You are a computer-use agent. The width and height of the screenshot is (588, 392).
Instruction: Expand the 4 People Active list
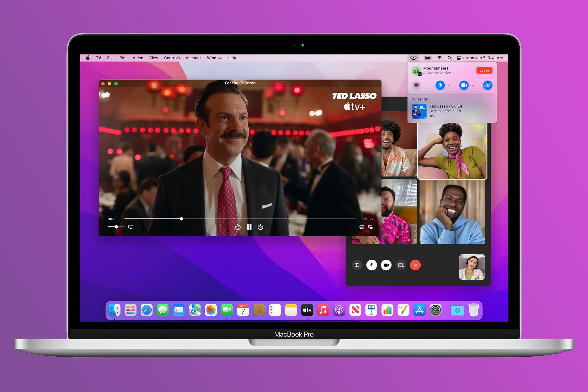click(439, 73)
